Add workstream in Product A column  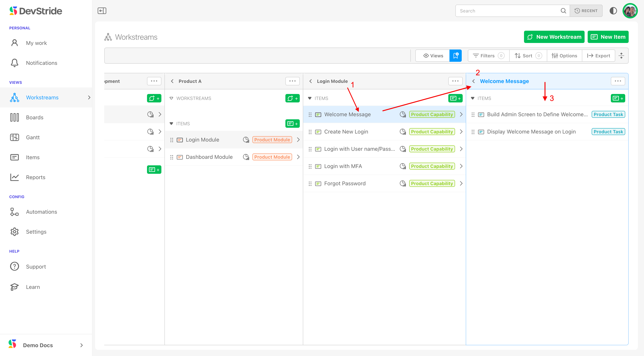tap(292, 98)
